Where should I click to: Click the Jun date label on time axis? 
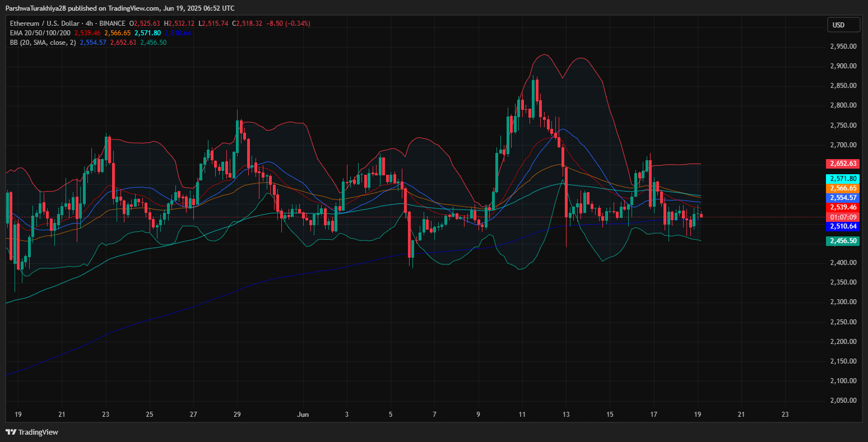tap(303, 415)
